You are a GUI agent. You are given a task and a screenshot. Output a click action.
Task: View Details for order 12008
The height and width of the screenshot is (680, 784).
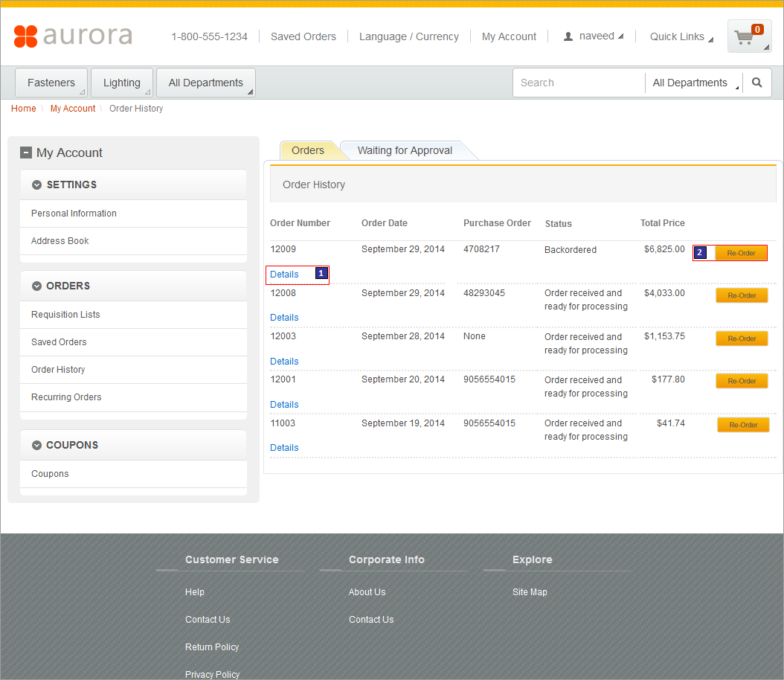[x=284, y=318]
